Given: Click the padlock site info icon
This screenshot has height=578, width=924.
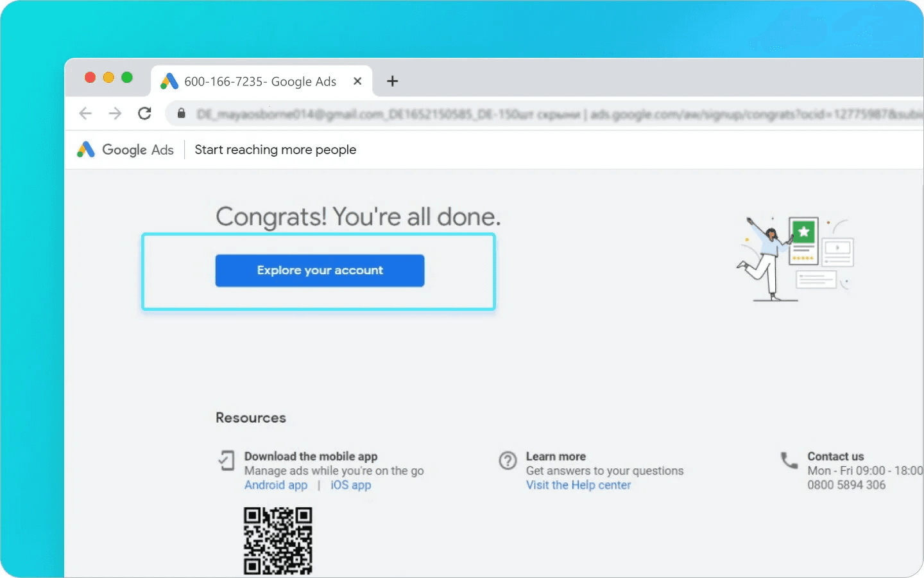Looking at the screenshot, I should pos(182,114).
